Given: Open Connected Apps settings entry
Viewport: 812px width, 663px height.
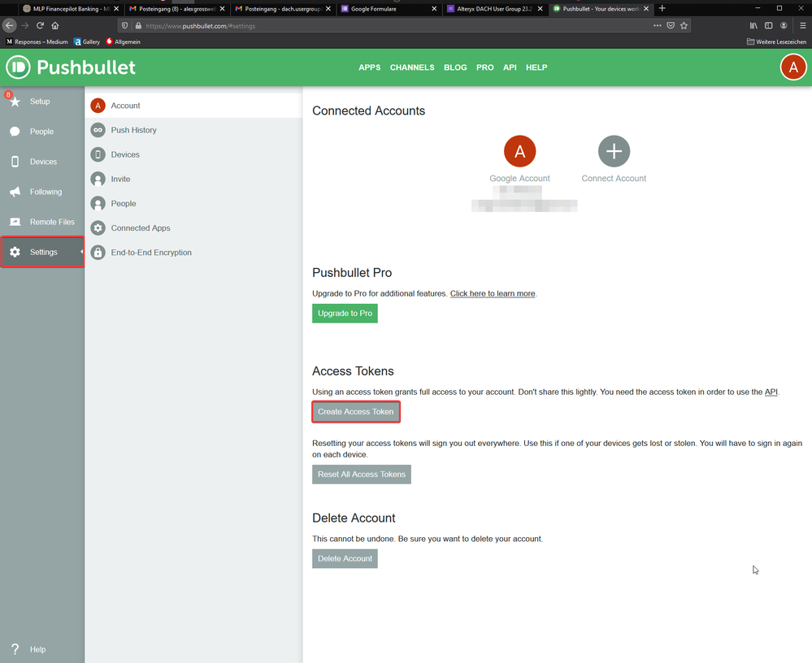Looking at the screenshot, I should coord(193,227).
